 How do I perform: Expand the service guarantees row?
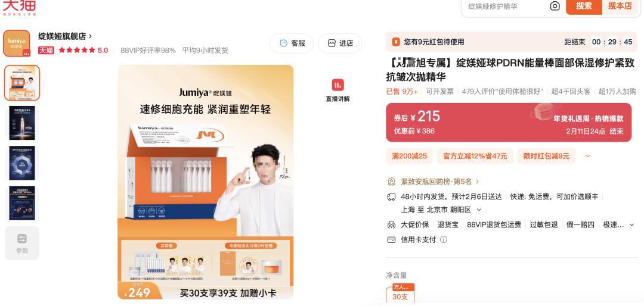point(631,225)
